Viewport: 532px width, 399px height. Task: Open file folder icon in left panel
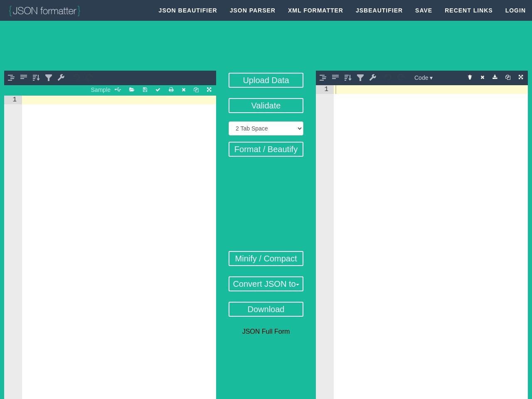(132, 90)
